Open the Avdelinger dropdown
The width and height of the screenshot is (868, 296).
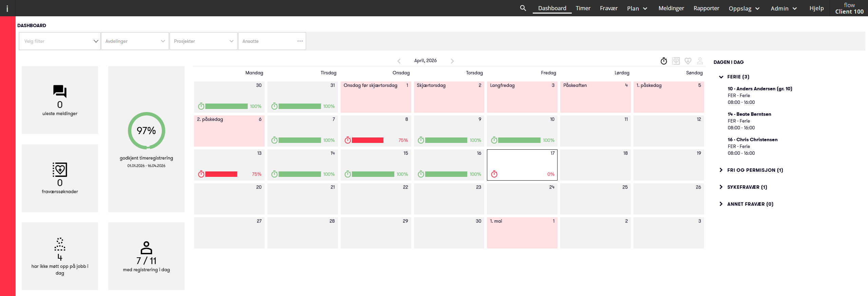135,41
